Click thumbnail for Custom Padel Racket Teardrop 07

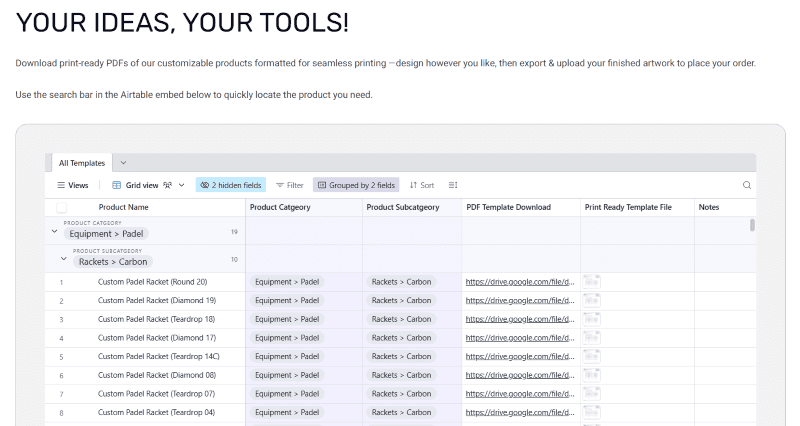pos(591,394)
